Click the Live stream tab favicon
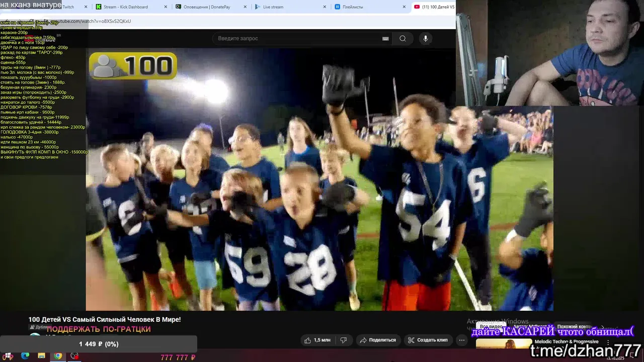Screen dimensions: 644x362 (258, 7)
